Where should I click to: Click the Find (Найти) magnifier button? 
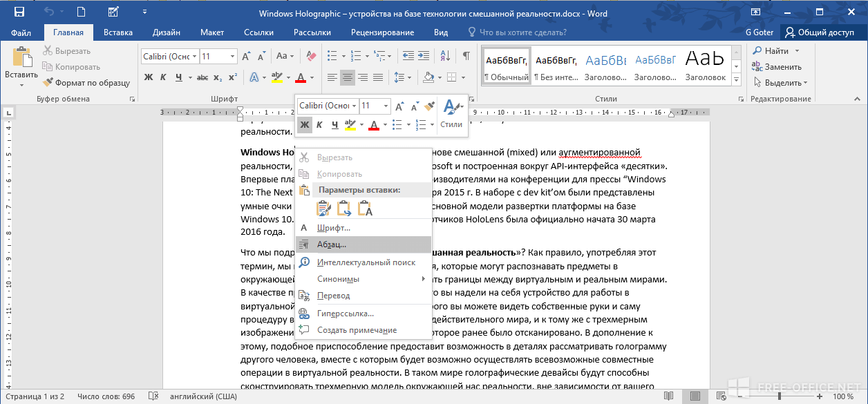pos(771,51)
